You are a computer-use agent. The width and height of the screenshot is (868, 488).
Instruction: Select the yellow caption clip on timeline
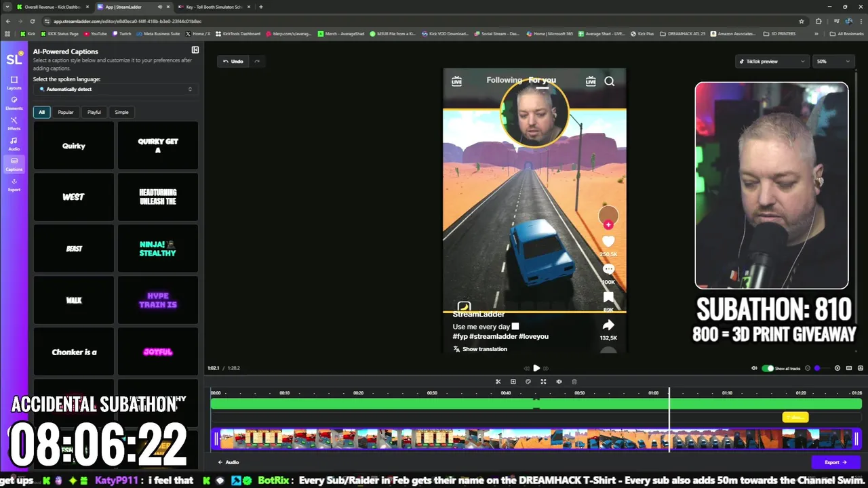point(795,418)
